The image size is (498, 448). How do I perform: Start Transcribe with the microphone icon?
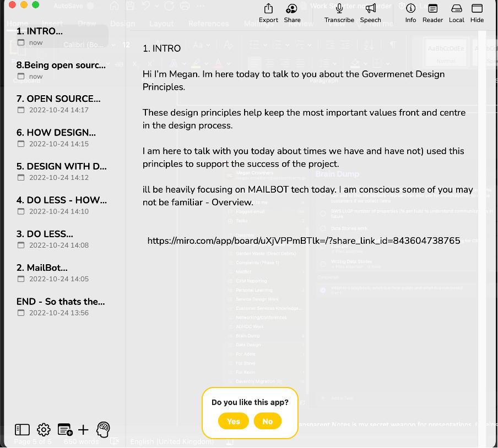click(339, 9)
